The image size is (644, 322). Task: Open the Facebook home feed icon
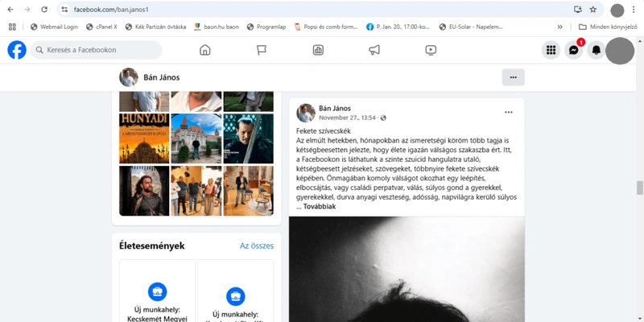(x=204, y=50)
